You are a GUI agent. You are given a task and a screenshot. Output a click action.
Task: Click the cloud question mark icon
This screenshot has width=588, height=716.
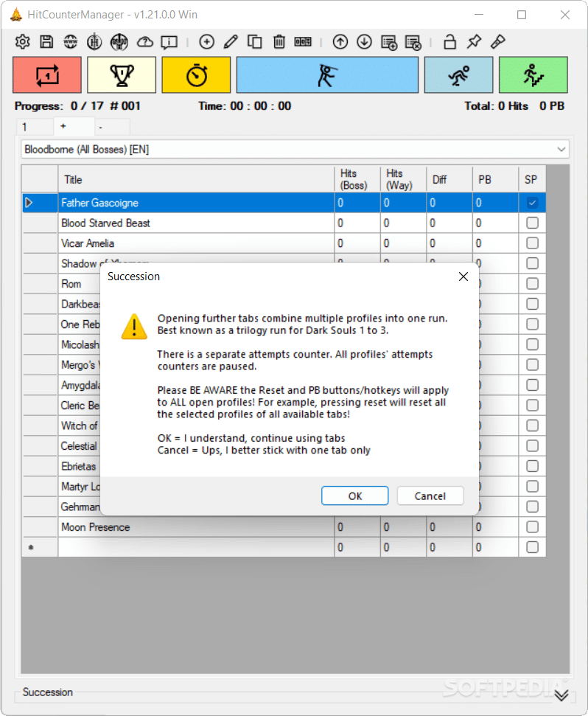pos(144,42)
